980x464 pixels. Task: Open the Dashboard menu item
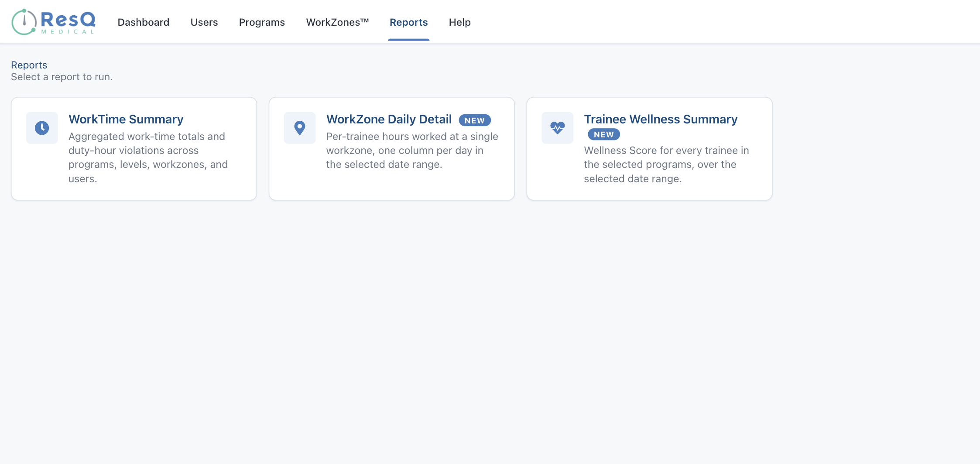[x=144, y=22]
